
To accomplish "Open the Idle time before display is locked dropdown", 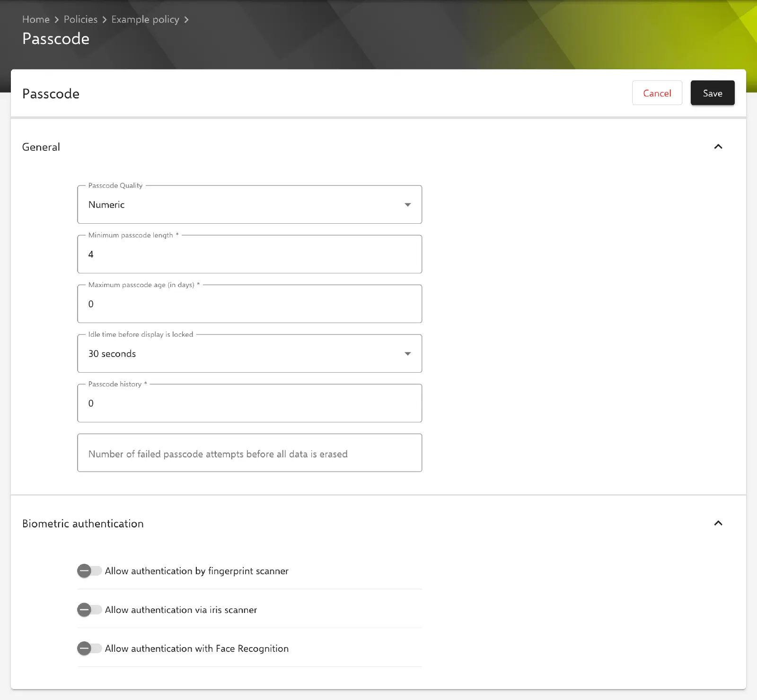I will click(249, 353).
